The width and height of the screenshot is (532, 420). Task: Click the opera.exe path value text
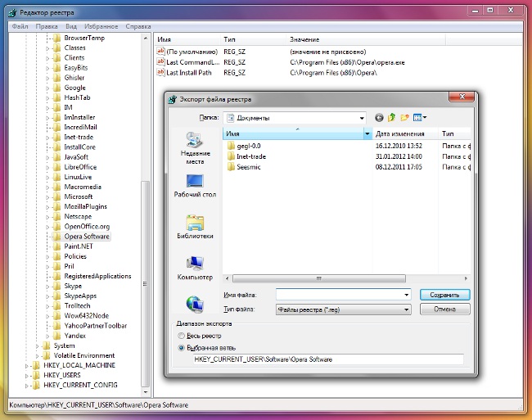(x=347, y=62)
